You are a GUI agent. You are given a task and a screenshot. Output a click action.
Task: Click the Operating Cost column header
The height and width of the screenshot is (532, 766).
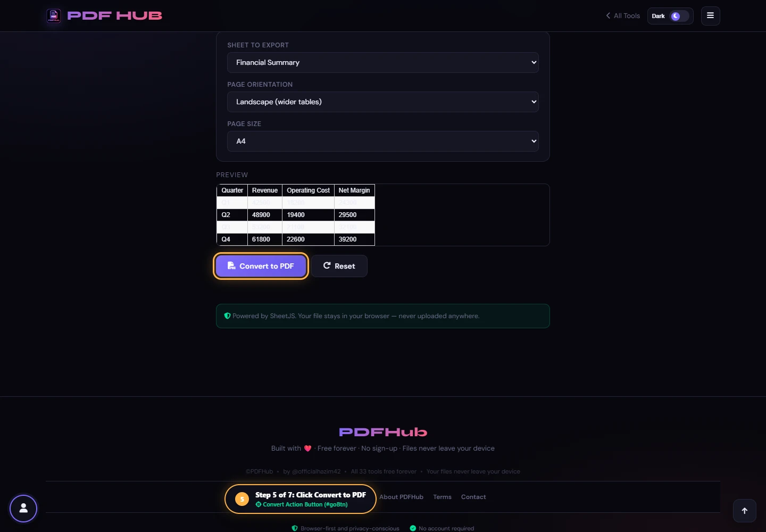pos(309,190)
